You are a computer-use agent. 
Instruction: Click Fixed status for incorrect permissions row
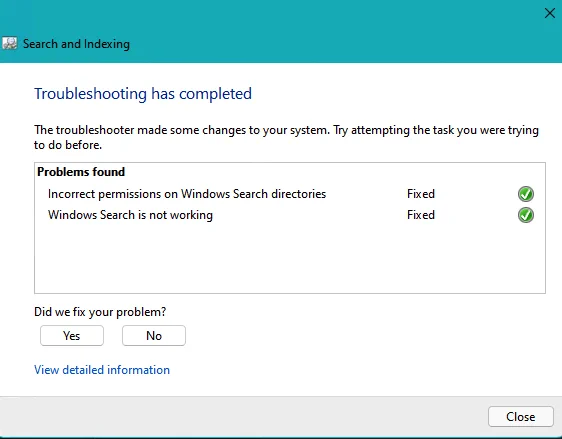421,194
